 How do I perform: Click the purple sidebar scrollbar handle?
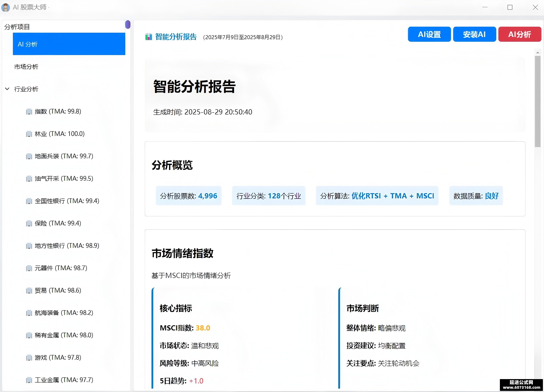pos(128,25)
